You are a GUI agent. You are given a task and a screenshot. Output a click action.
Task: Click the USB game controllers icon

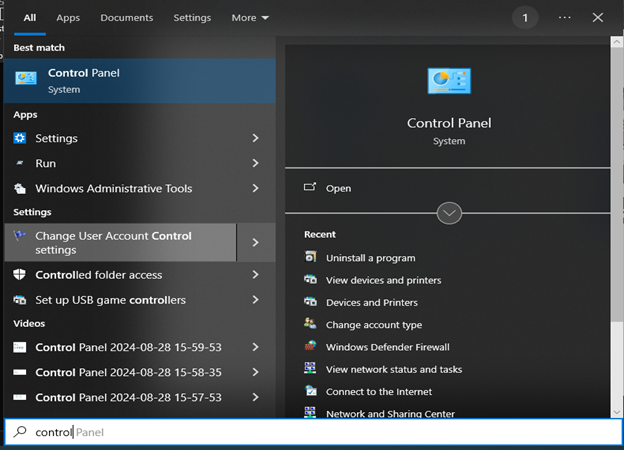[x=20, y=300]
